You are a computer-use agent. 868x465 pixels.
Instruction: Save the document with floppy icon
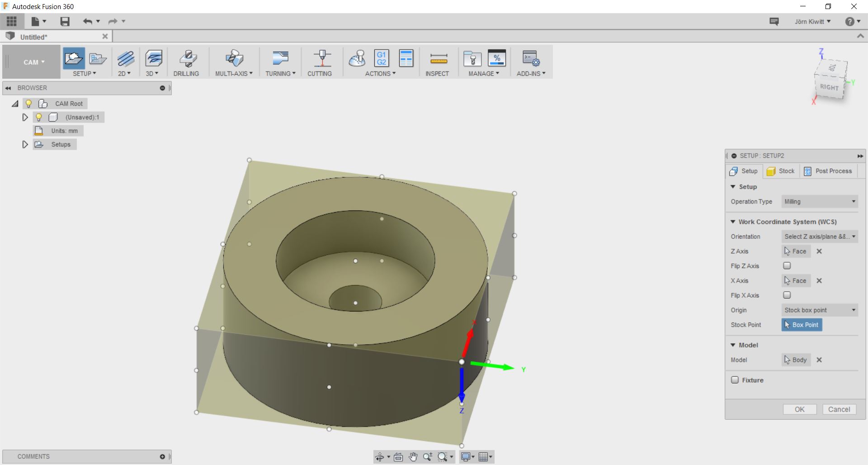pyautogui.click(x=65, y=21)
